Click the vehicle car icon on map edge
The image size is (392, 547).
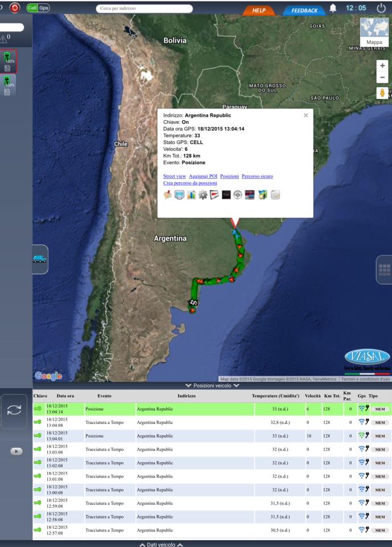click(40, 259)
